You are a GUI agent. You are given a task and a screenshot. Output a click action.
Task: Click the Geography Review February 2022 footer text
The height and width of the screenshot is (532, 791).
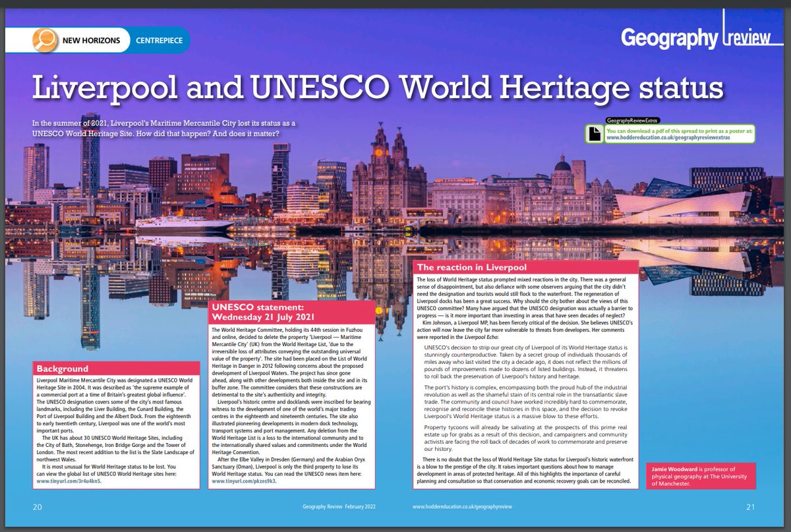click(337, 507)
